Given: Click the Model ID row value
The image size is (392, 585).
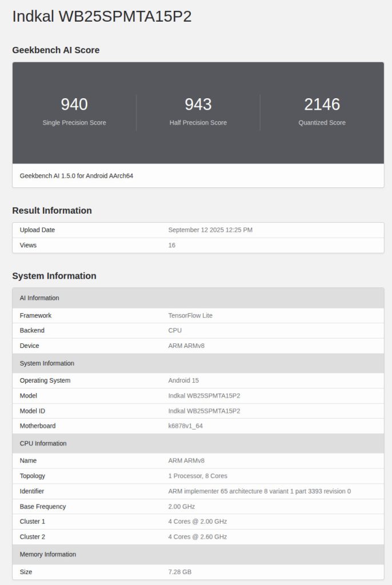Looking at the screenshot, I should click(204, 411).
